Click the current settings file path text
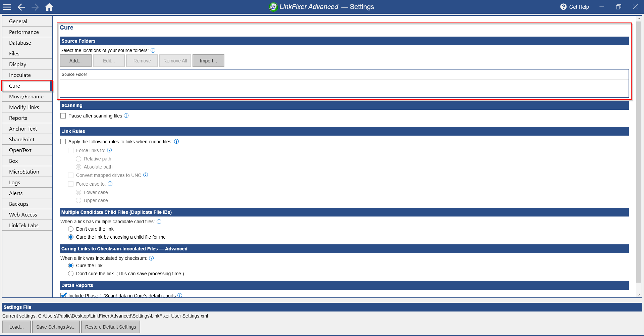The height and width of the screenshot is (336, 644). 123,316
